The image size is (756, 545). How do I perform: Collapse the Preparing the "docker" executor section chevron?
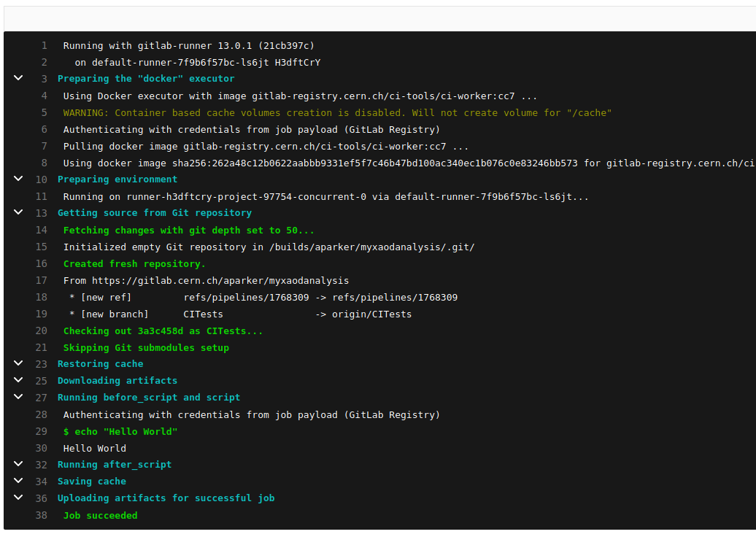pos(18,78)
